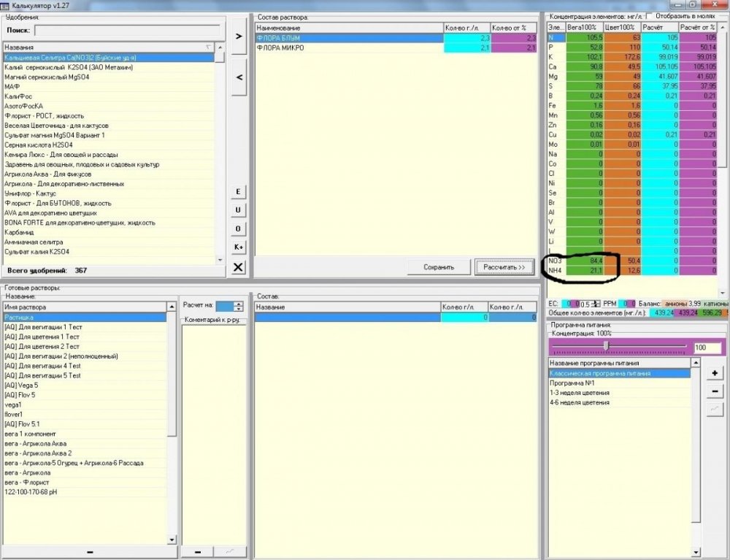
Task: Click the EC value stepper arrows
Action: tap(597, 304)
